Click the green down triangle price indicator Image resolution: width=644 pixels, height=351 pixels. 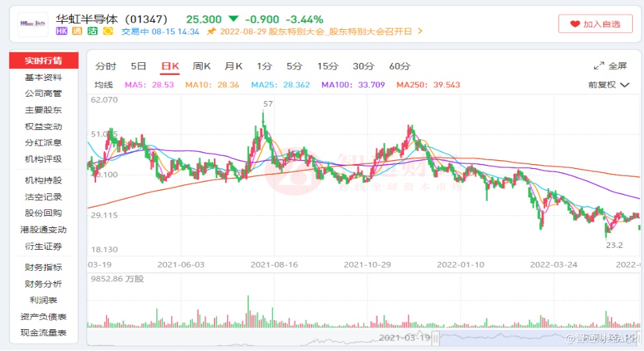coord(233,19)
